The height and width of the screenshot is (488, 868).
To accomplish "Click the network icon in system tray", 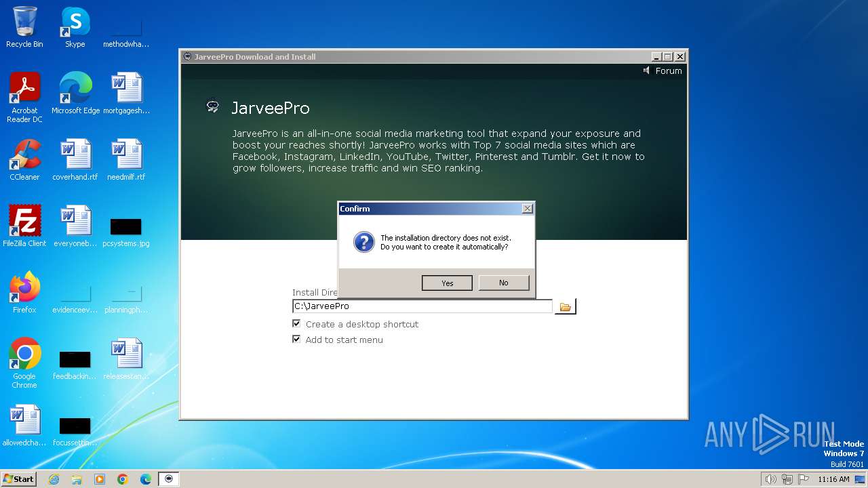I will [787, 479].
